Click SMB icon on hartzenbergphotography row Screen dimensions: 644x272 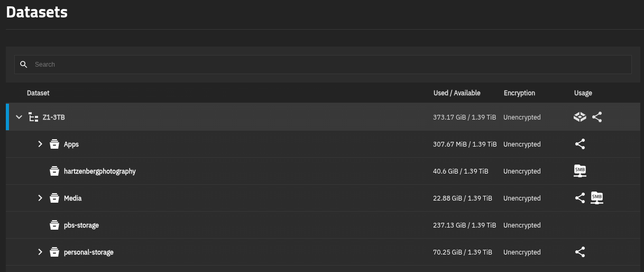coord(580,171)
